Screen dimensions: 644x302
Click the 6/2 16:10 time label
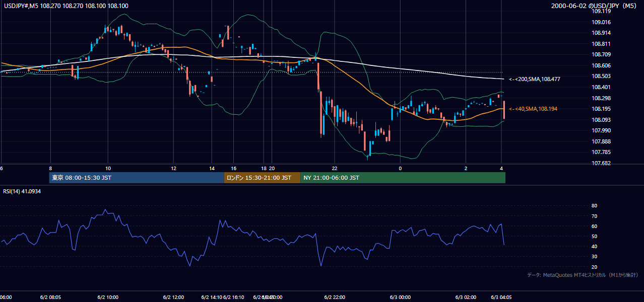(x=234, y=297)
